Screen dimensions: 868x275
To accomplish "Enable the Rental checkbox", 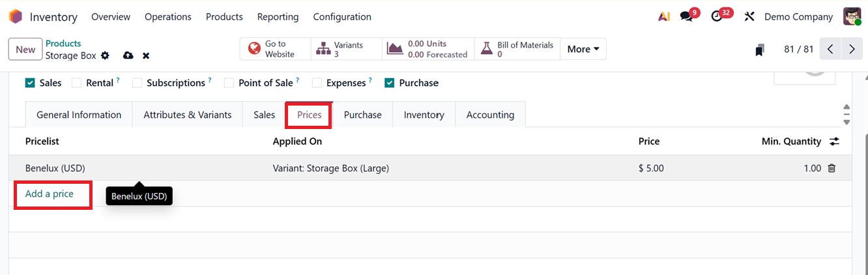I will pos(77,83).
